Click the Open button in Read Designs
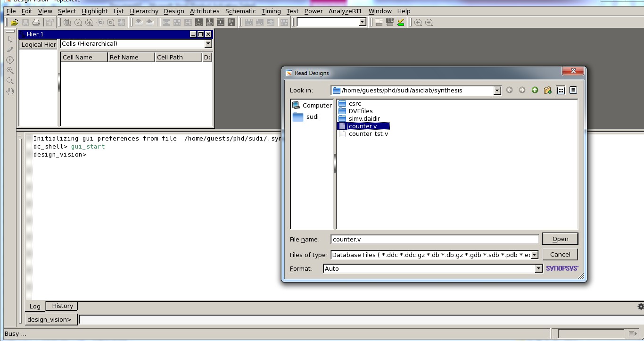Viewport: 644px width, 341px height. pos(560,239)
